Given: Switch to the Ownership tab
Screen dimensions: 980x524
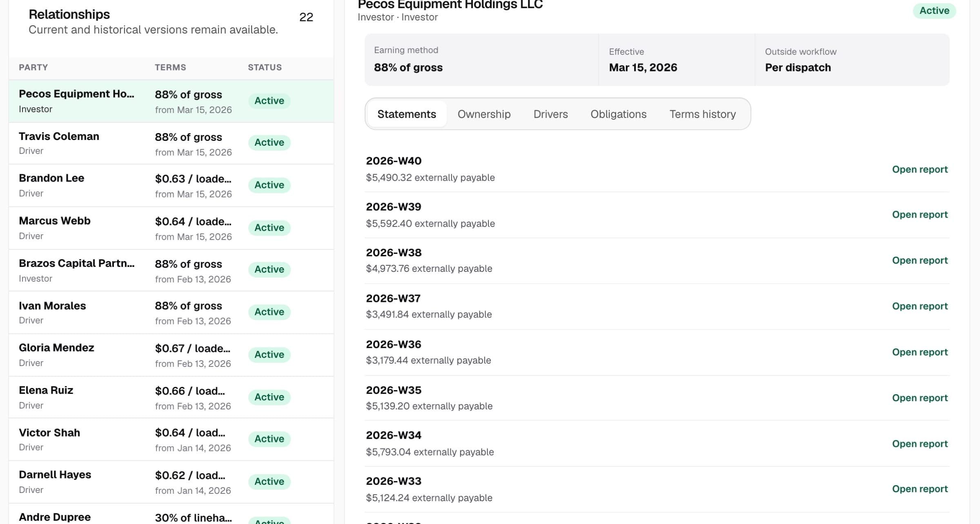Looking at the screenshot, I should point(484,114).
